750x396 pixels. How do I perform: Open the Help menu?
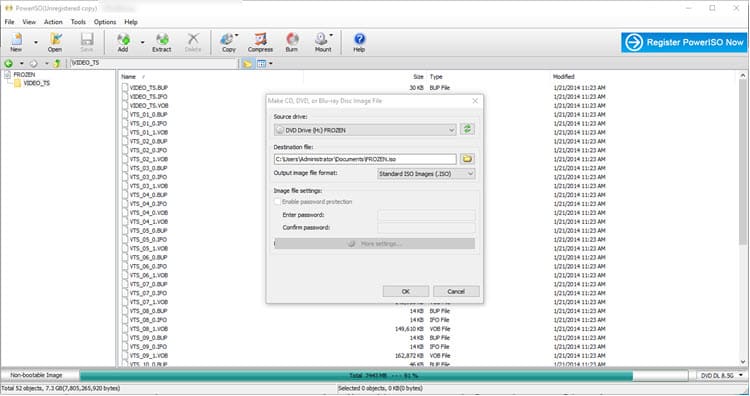pos(131,22)
